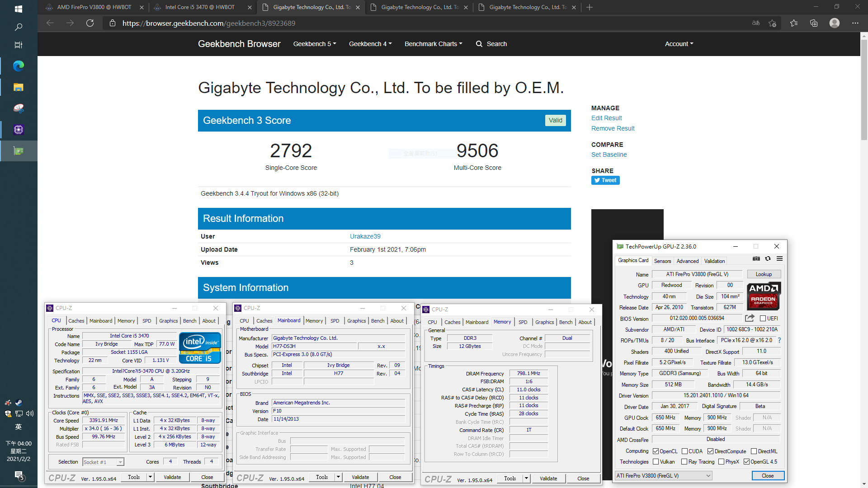Toggle the DirectCompute checkbox

point(711,451)
